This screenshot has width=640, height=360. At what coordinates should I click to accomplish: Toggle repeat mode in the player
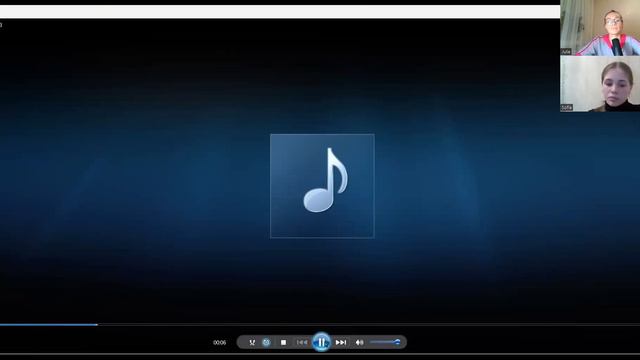266,342
